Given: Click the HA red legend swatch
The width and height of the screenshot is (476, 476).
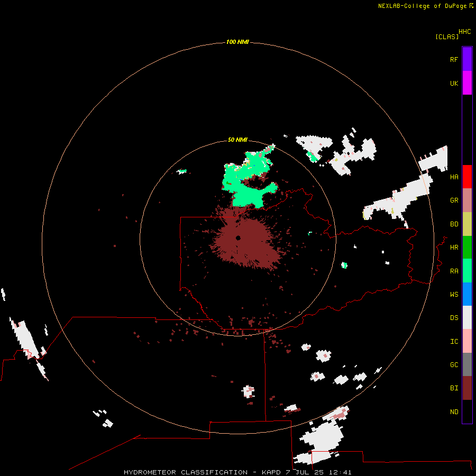Looking at the screenshot, I should (x=467, y=177).
